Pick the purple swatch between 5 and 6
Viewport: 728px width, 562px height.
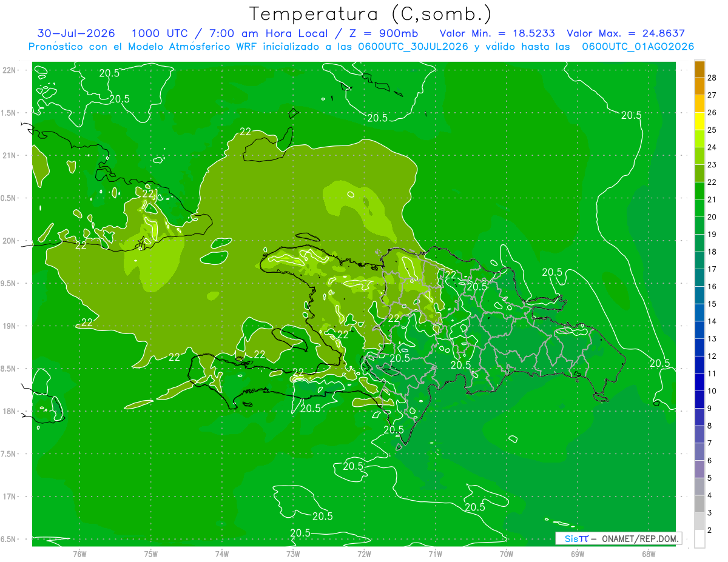699,469
